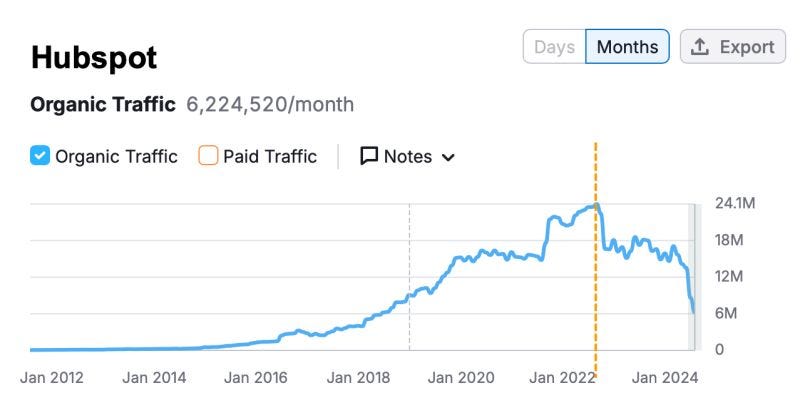Click the 12M y-axis label
This screenshot has height=418, width=800.
point(729,277)
